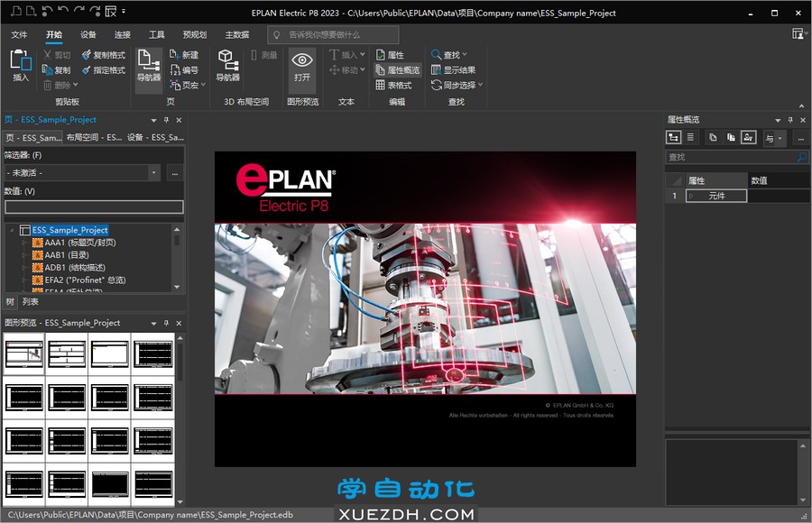Switch 属性概览 to tree view mode
This screenshot has height=523, width=812.
point(674,138)
